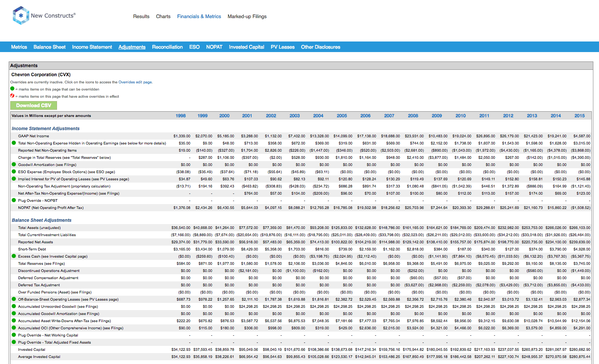599x364 pixels.
Task: Click 2015 NOPAT value ($1,508.52)
Action: click(581, 208)
